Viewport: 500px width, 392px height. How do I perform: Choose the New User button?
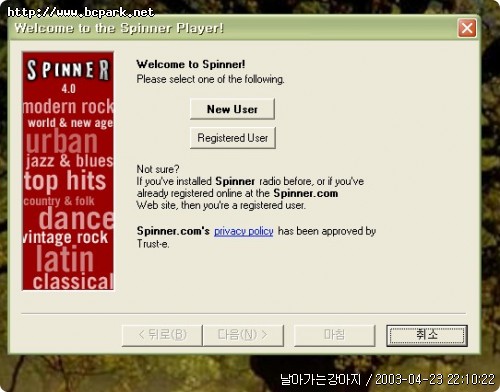(232, 109)
